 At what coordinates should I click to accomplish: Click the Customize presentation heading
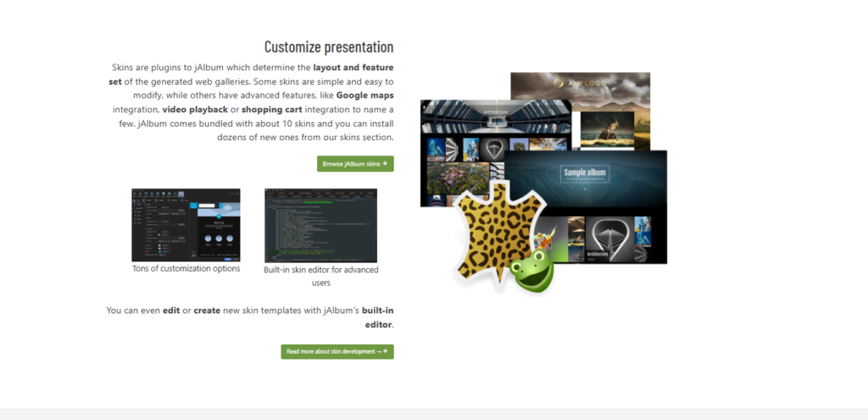point(329,47)
